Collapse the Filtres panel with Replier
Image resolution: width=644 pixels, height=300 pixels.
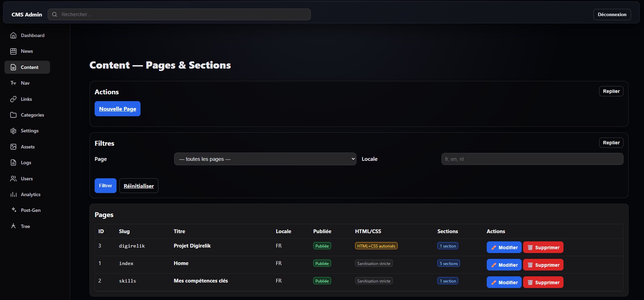click(611, 143)
